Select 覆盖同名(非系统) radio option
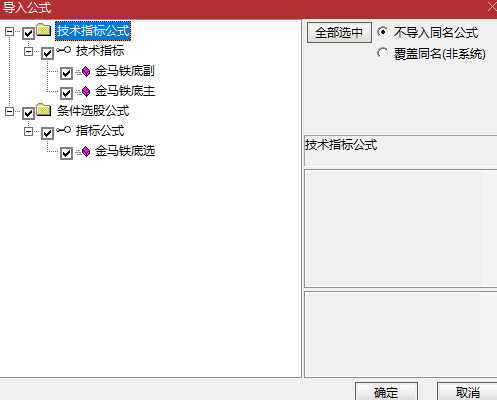Screen dimensions: 497x400 [x=383, y=53]
